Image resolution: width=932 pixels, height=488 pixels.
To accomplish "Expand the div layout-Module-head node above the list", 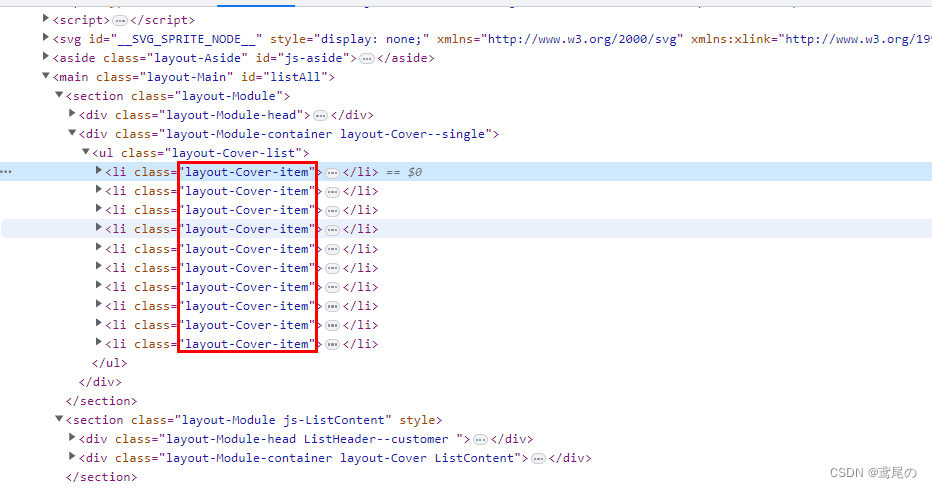I will tap(72, 114).
